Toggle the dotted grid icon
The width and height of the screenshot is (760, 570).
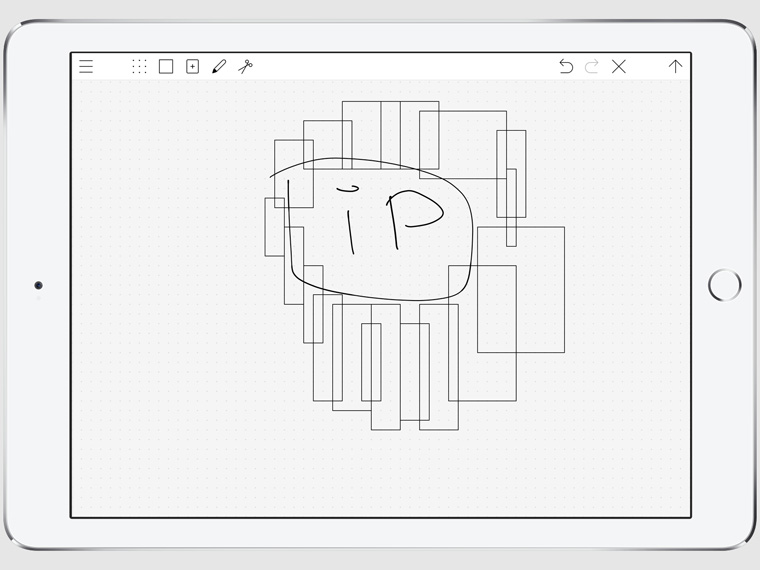point(139,66)
